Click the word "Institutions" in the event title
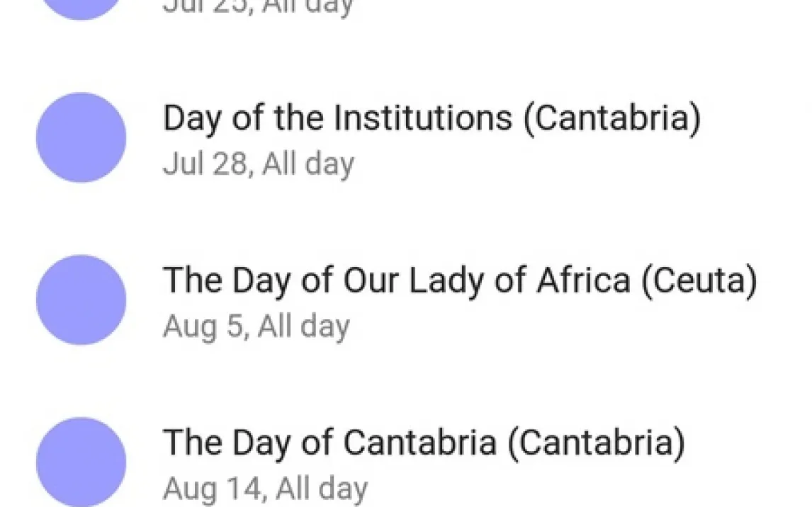This screenshot has width=812, height=507. [x=422, y=118]
